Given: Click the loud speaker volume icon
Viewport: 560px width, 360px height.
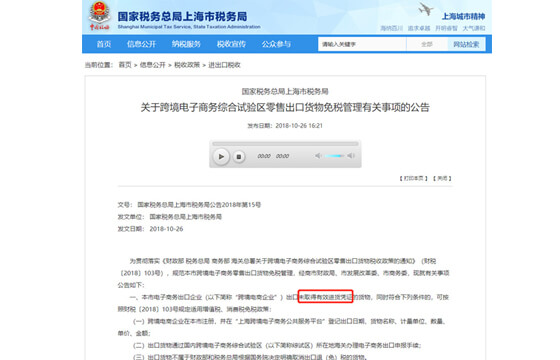Looking at the screenshot, I should [x=351, y=155].
